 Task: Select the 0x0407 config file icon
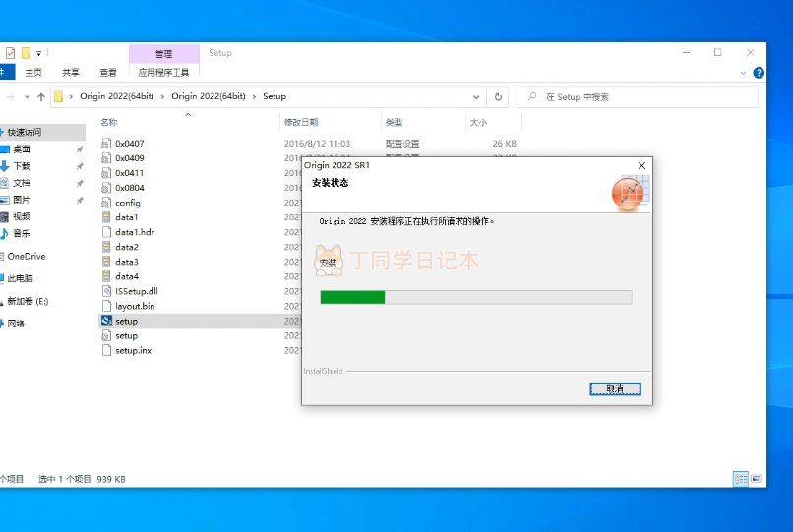[x=106, y=144]
